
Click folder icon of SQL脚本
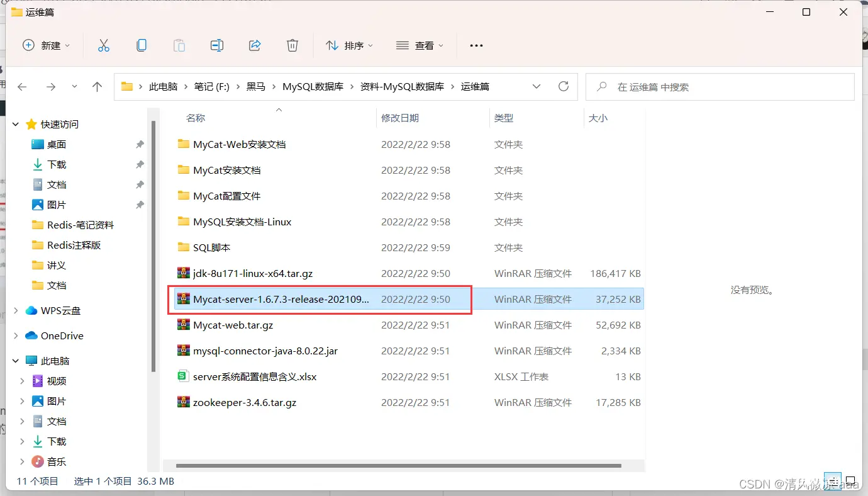(184, 247)
